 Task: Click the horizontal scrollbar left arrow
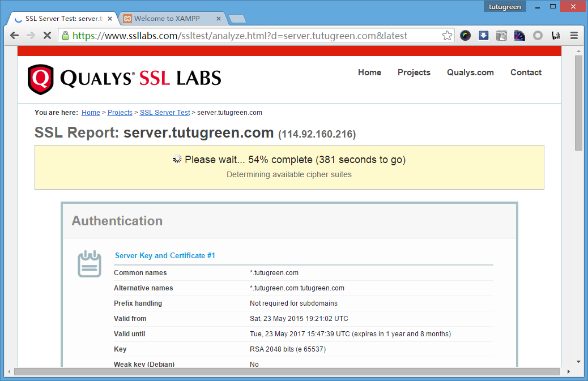[x=9, y=371]
